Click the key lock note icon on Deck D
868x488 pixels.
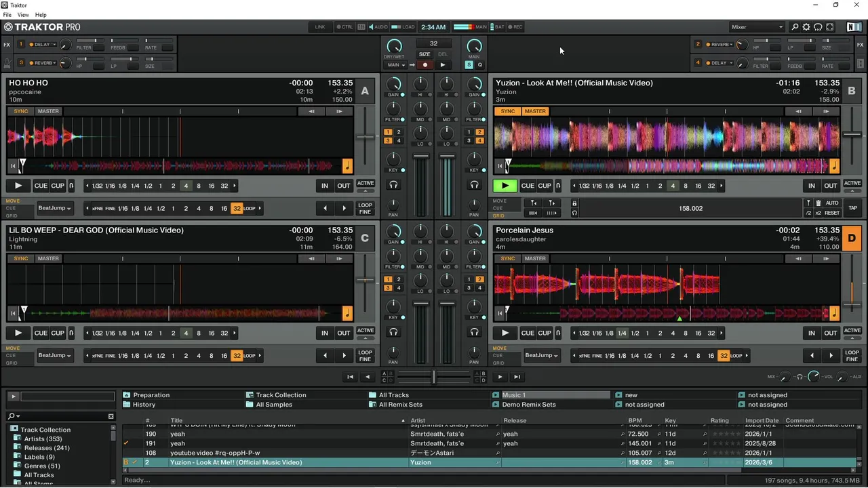(x=834, y=312)
